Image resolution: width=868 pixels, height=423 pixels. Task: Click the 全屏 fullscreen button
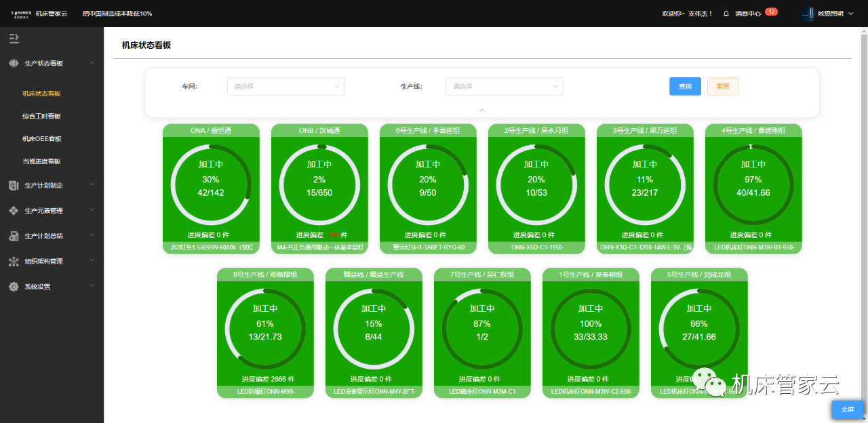coord(848,409)
